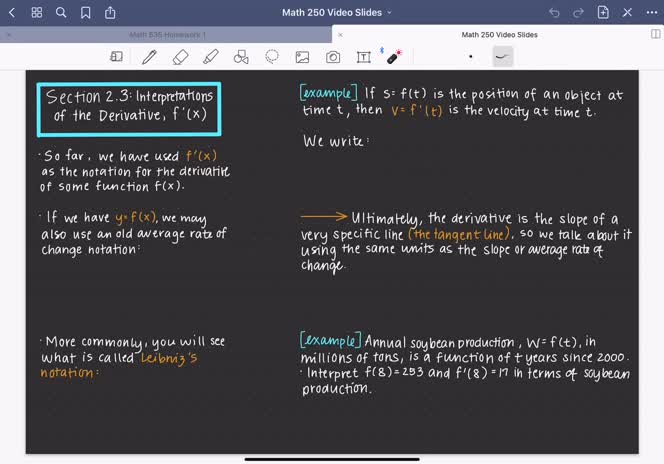
Task: Select the Eraser tool
Action: (180, 57)
